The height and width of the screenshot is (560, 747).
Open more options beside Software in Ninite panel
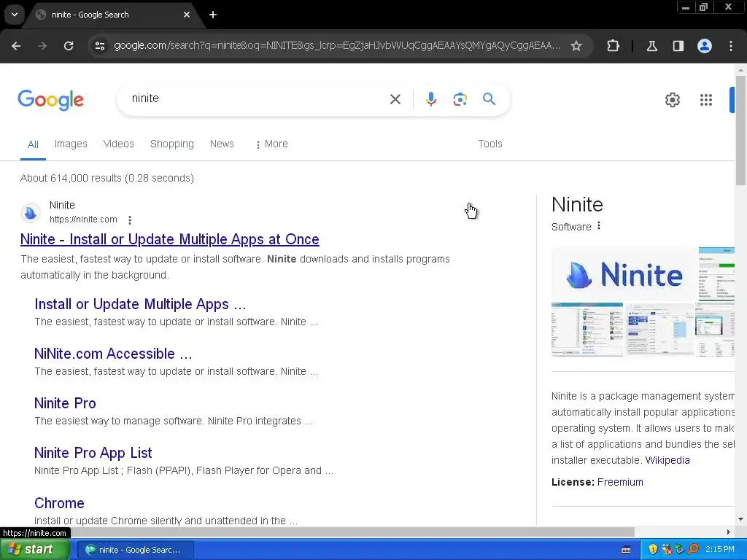(x=599, y=226)
